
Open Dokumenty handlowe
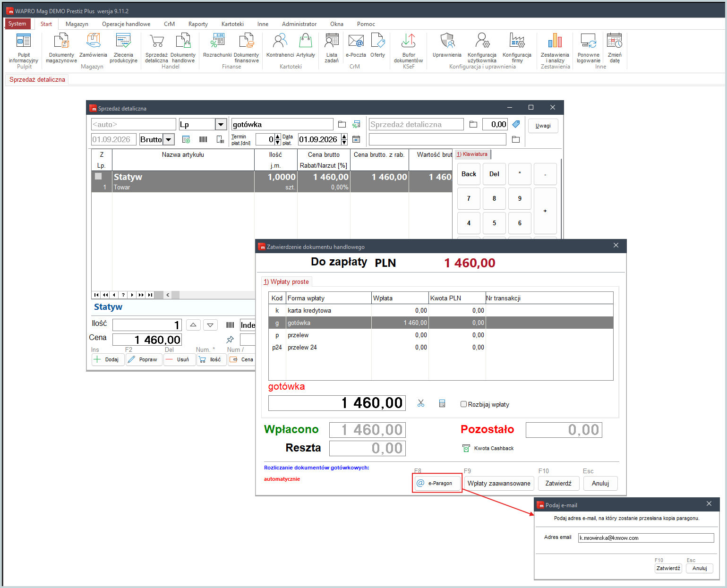coord(183,48)
